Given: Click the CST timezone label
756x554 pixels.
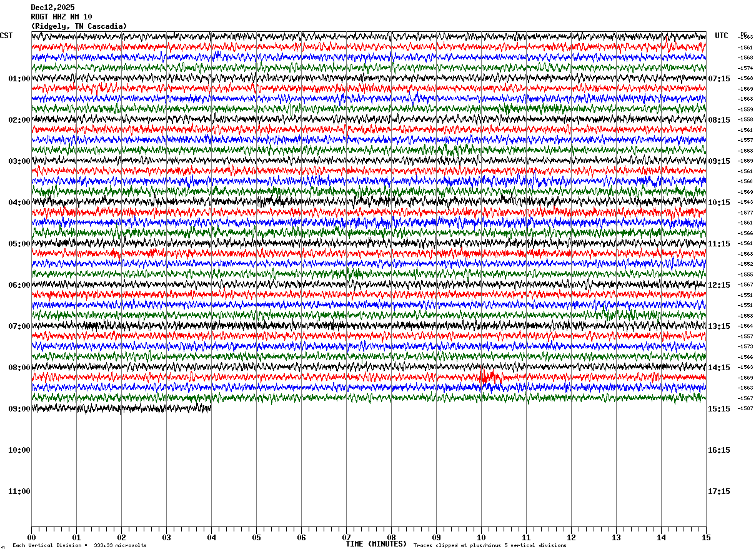Looking at the screenshot, I should click(x=6, y=36).
